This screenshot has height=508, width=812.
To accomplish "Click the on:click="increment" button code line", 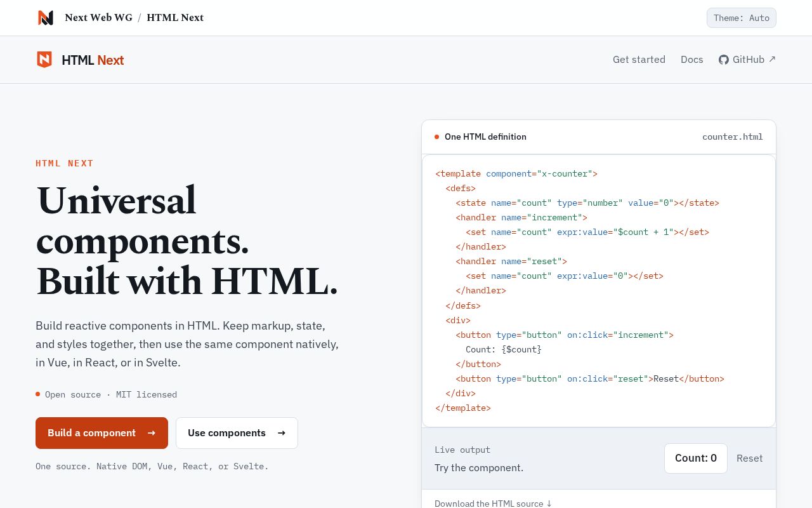I will [x=565, y=335].
